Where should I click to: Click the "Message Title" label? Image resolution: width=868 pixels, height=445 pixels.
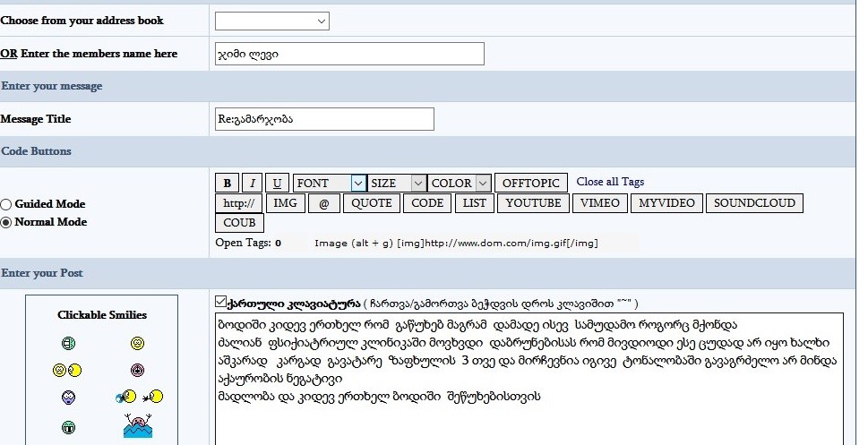click(x=36, y=119)
